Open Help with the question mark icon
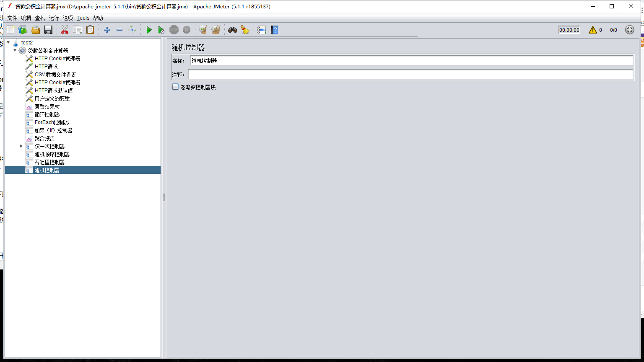The image size is (644, 362). 275,30
